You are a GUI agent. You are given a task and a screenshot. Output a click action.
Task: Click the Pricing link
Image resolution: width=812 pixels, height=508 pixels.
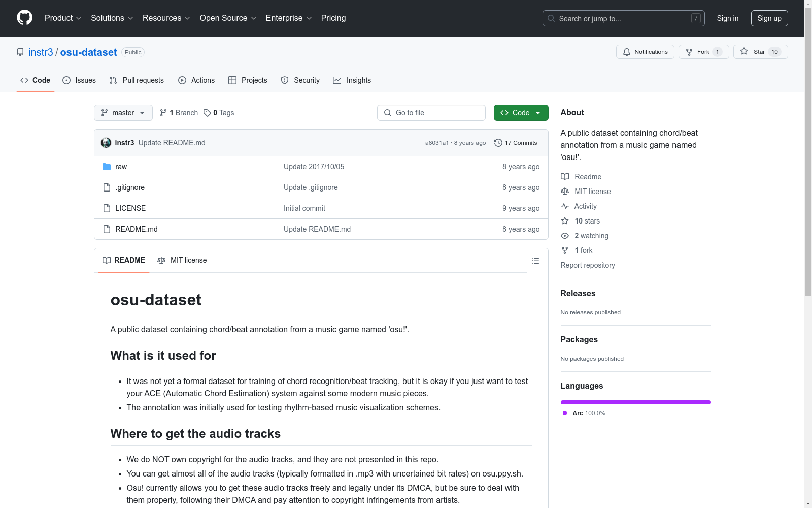point(333,18)
